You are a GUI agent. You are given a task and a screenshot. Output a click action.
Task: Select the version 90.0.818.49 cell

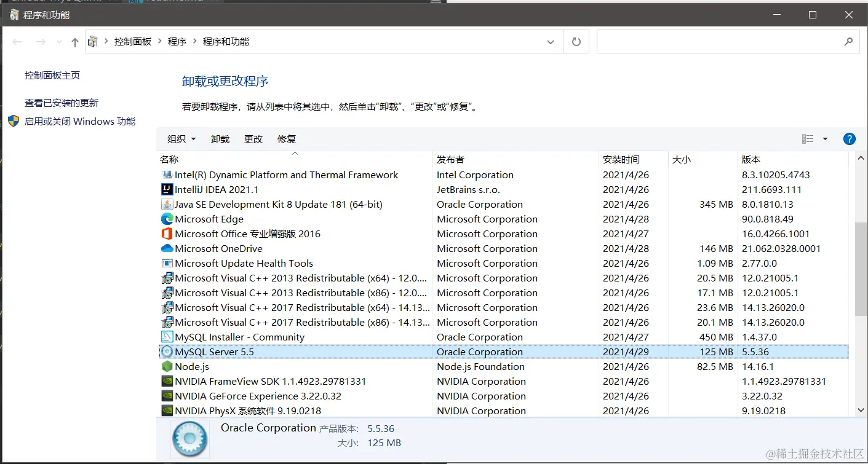tap(768, 219)
